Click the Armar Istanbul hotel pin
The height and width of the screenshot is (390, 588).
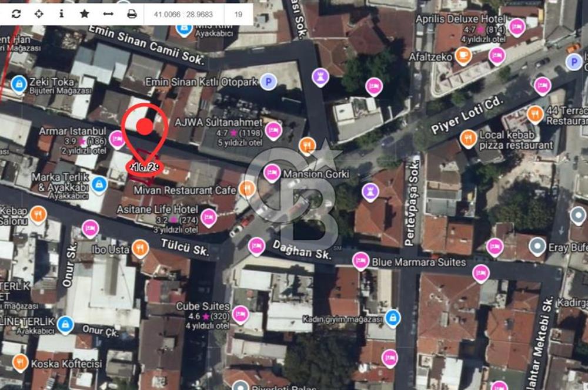[x=117, y=140]
